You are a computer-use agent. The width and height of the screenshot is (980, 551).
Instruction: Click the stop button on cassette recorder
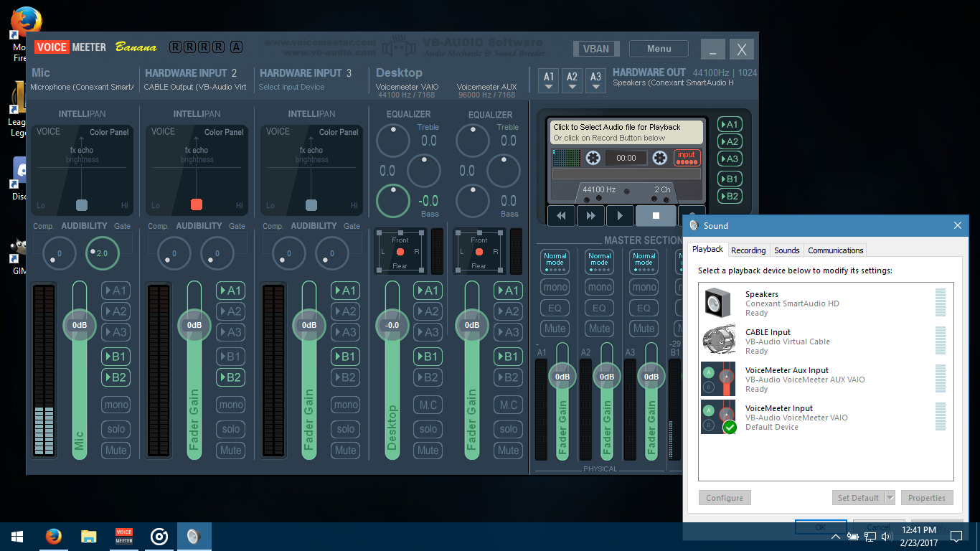pos(655,215)
